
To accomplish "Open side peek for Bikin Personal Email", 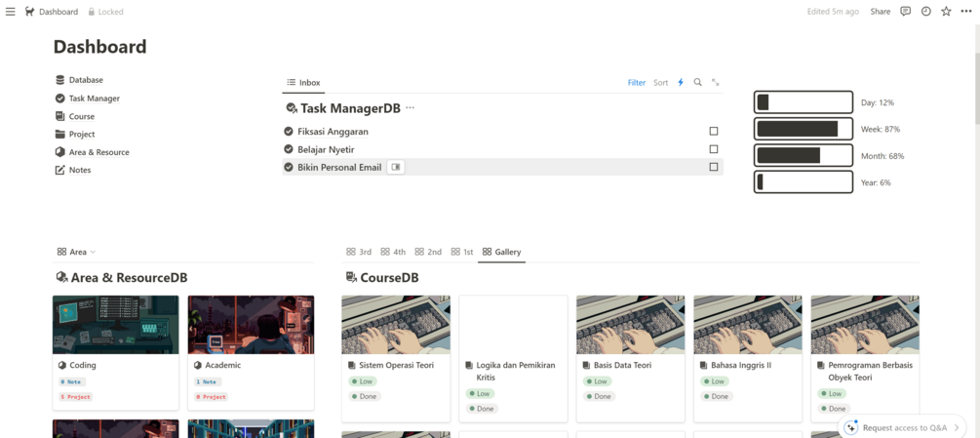I will point(396,167).
